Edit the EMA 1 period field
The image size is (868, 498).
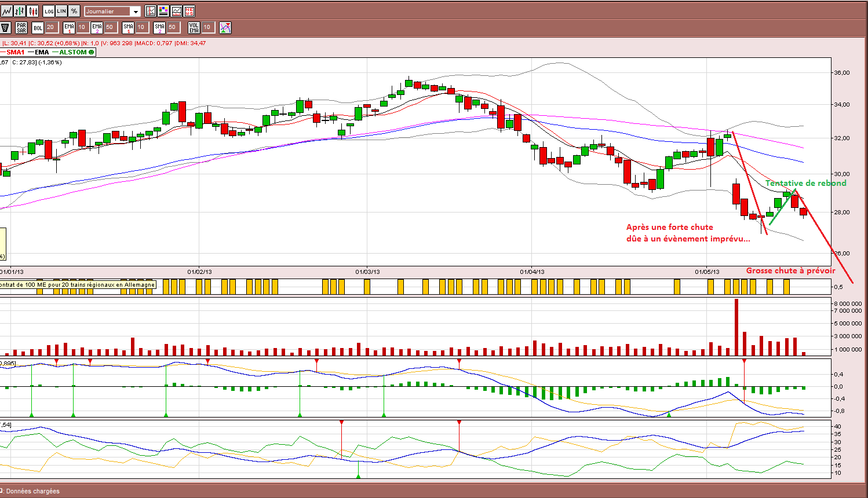click(82, 27)
